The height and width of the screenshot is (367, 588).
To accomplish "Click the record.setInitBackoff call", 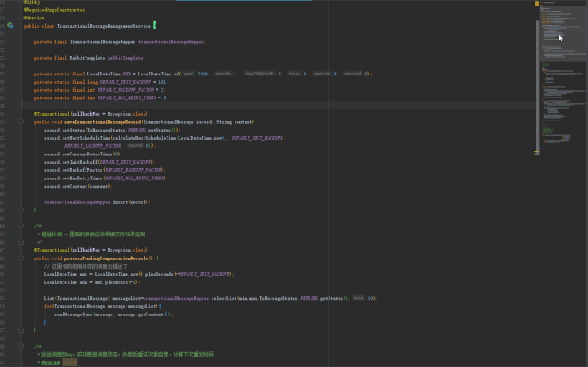I will click(x=99, y=162).
